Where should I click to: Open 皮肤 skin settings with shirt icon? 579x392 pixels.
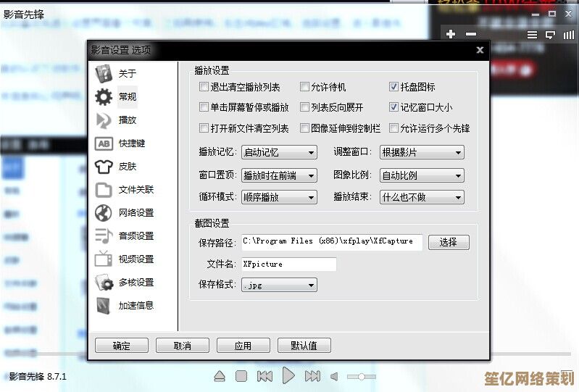point(104,166)
